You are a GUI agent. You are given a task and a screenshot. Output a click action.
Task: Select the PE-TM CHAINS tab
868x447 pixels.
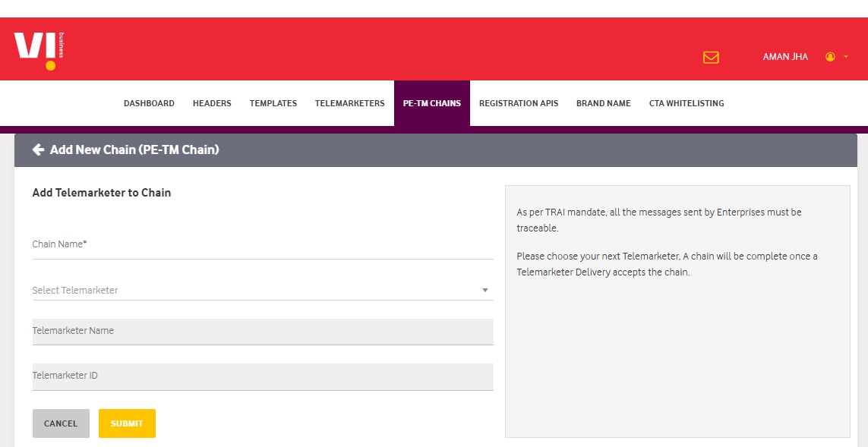coord(432,103)
